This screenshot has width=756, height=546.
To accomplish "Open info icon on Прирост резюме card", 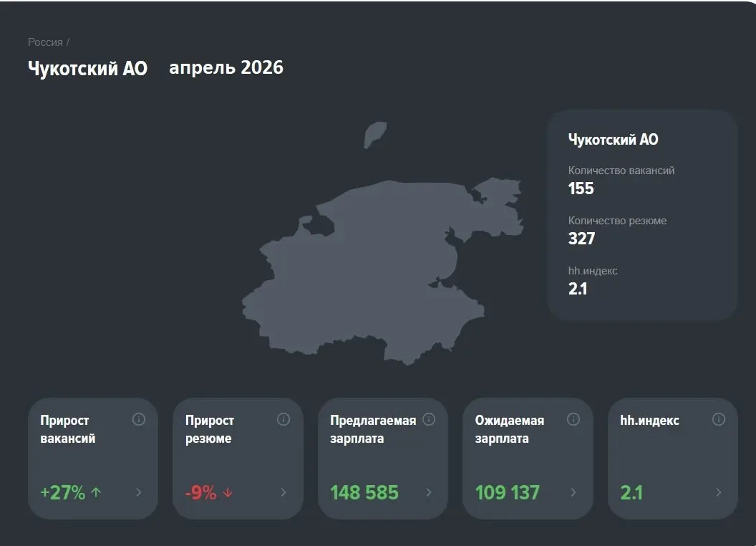I will [283, 419].
